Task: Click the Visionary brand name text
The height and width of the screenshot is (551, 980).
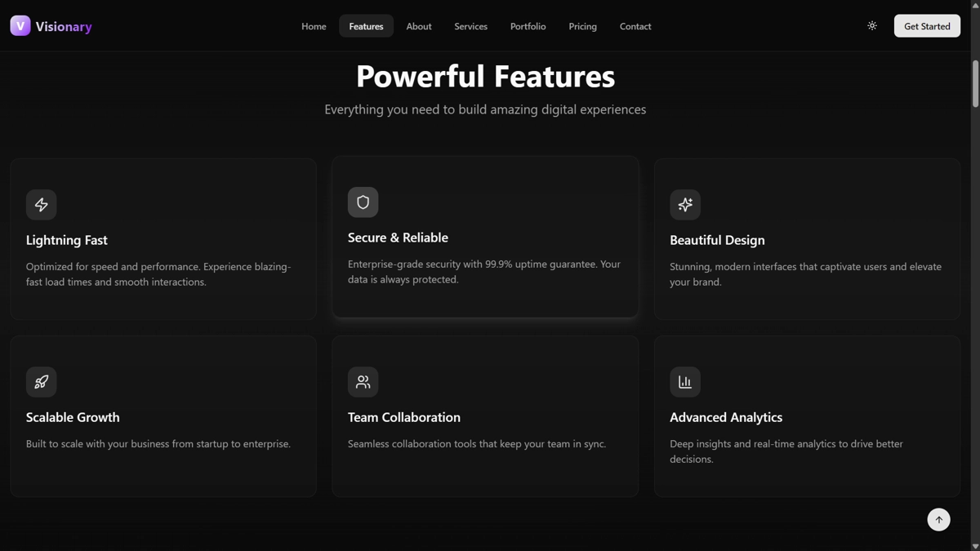Action: [64, 27]
